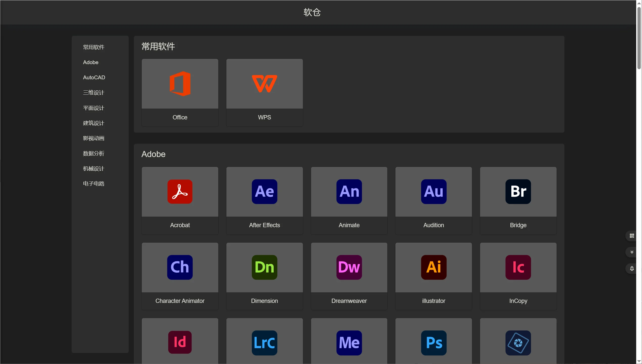Select the InCopy Ic icon
The width and height of the screenshot is (642, 364).
click(x=518, y=267)
